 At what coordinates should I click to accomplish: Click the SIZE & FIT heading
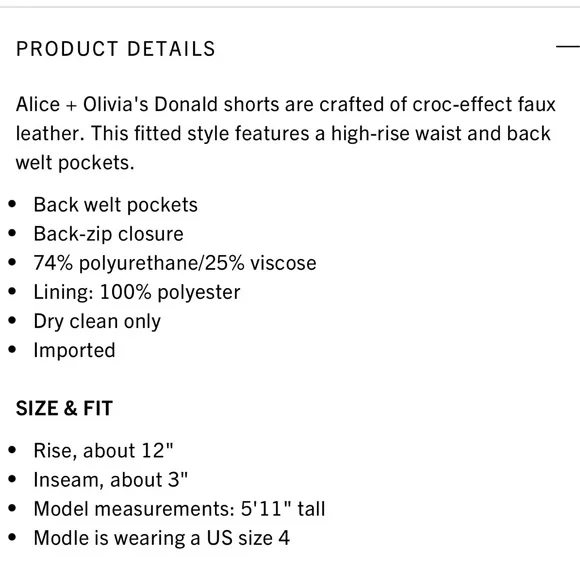click(x=64, y=408)
